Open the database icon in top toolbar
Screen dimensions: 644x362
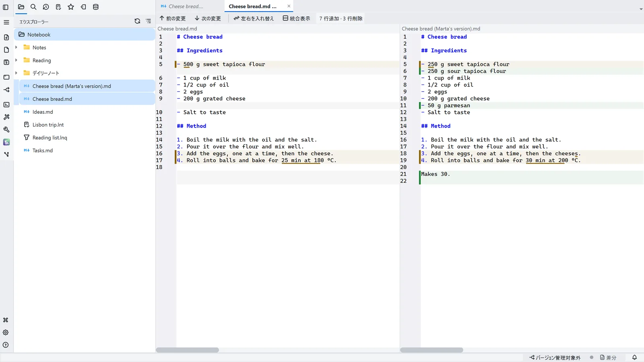pyautogui.click(x=96, y=7)
